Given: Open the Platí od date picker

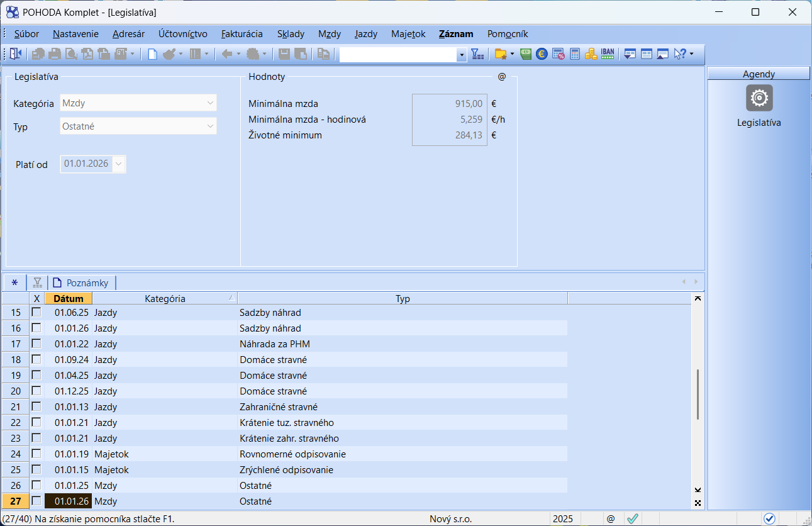Looking at the screenshot, I should [119, 164].
